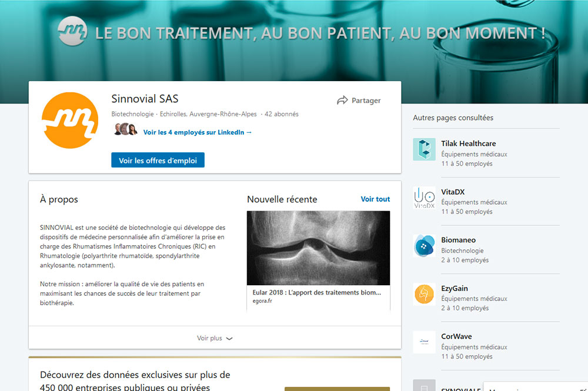Click the Partager share arrow icon
Screen dimensions: 588x391
[x=342, y=100]
